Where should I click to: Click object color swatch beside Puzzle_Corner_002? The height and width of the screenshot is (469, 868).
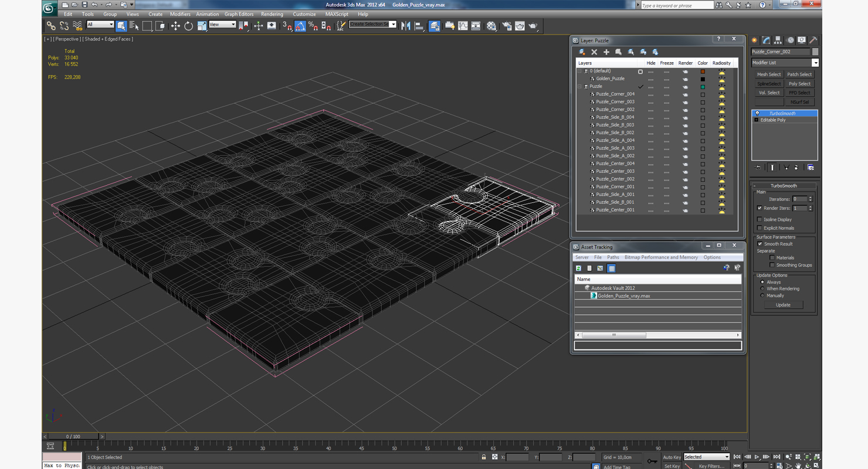815,52
